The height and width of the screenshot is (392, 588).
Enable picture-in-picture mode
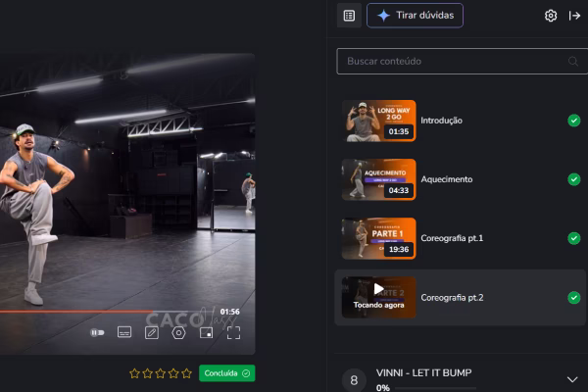tap(206, 332)
